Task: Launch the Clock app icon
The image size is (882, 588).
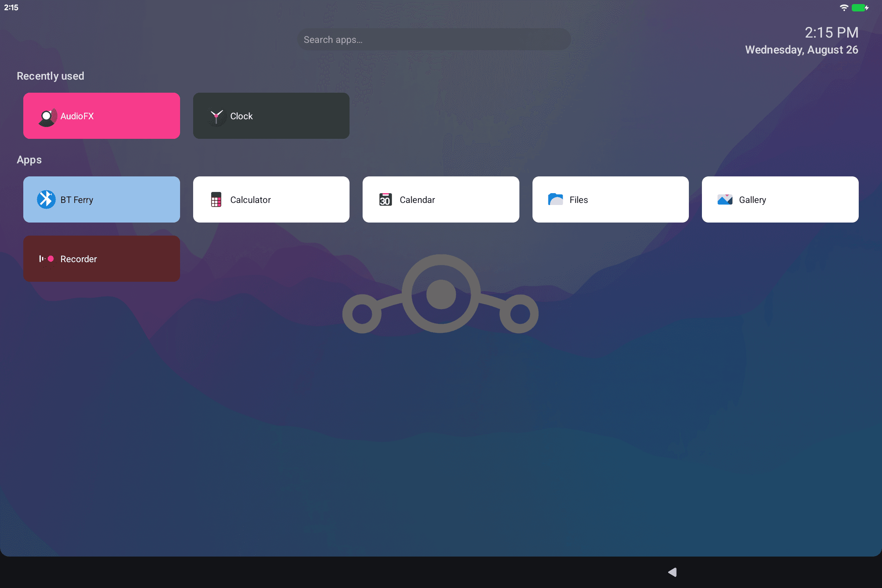Action: [x=216, y=117]
